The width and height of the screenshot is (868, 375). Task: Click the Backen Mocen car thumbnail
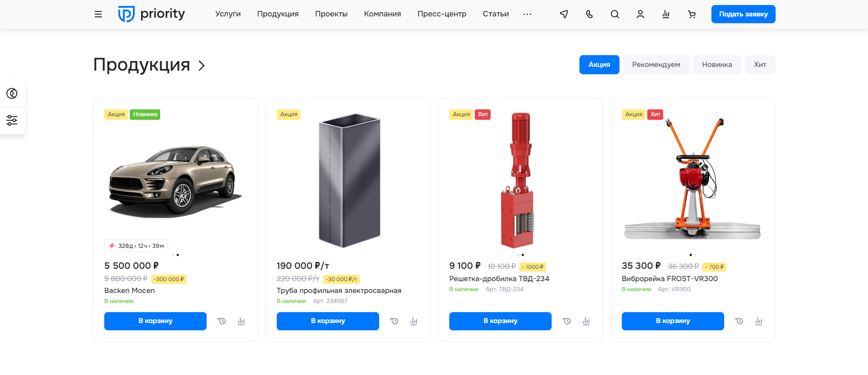click(175, 181)
